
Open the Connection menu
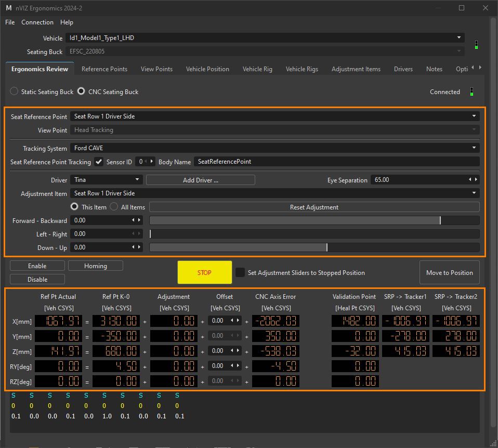pyautogui.click(x=37, y=22)
